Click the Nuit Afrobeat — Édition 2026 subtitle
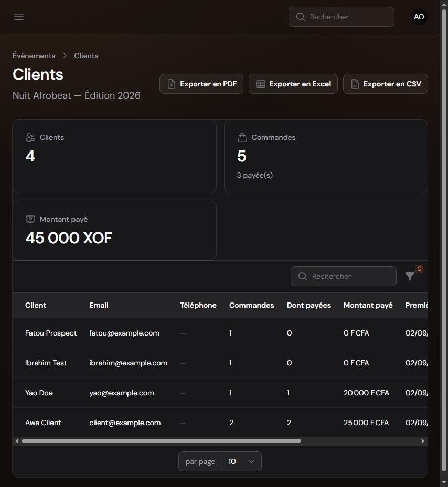The image size is (448, 487). 77,95
